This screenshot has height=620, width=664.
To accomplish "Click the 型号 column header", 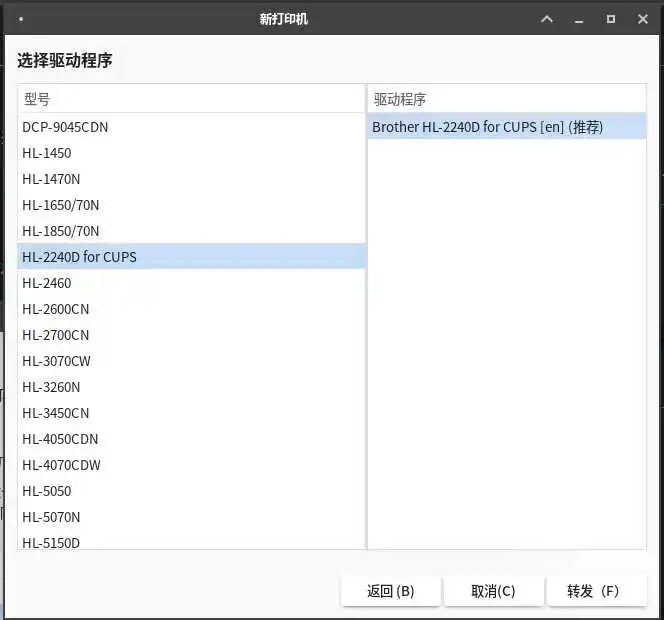I will (191, 99).
